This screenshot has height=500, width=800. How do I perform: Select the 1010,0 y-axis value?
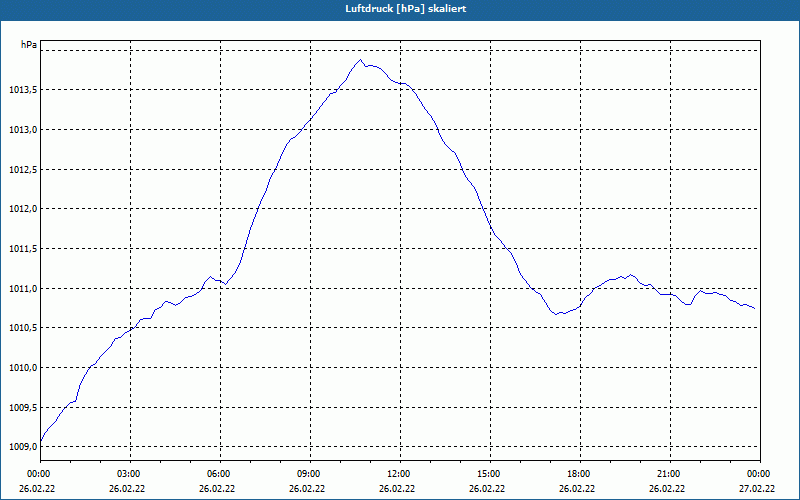(x=23, y=368)
